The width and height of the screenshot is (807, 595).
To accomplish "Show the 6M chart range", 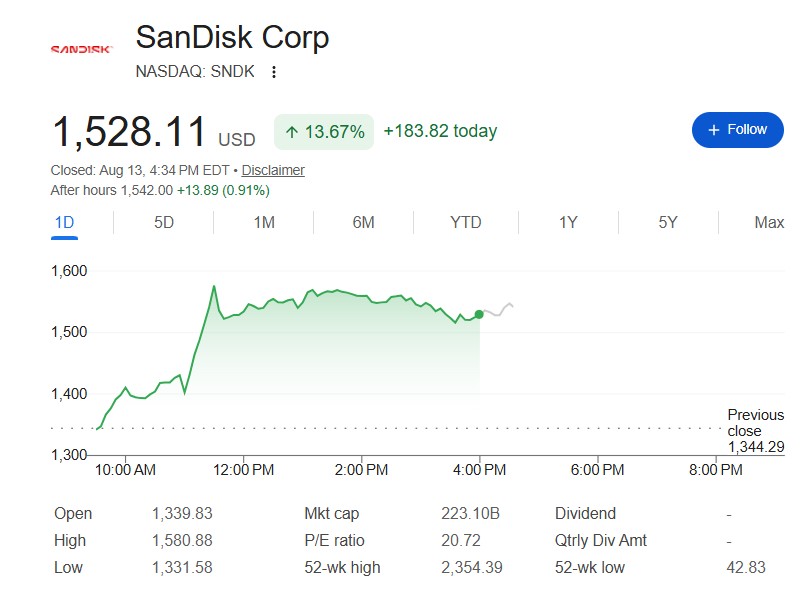I will click(363, 222).
